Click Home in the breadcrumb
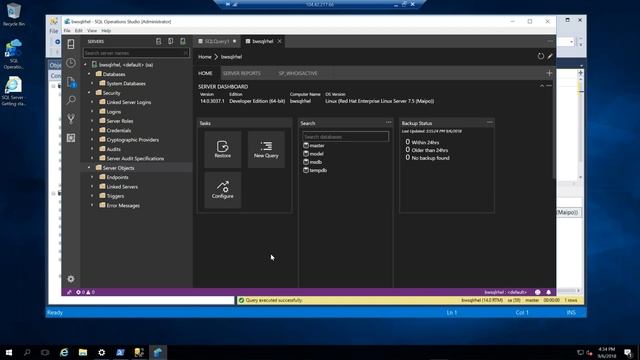 point(205,57)
